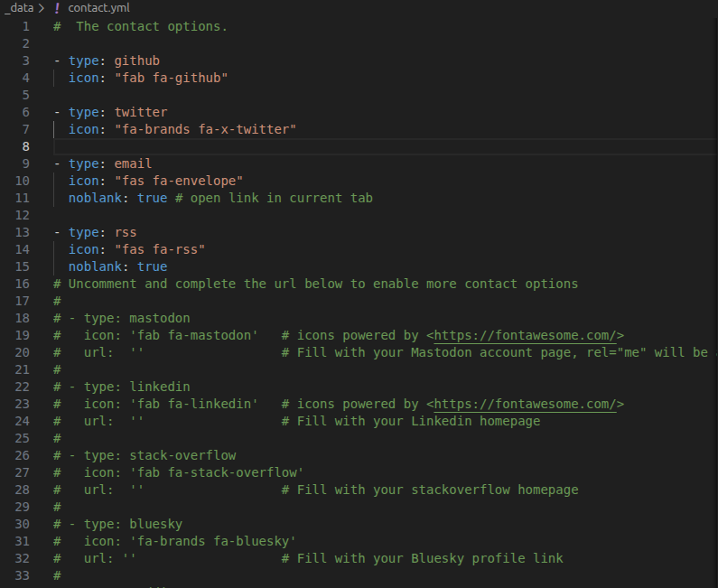
Task: Click the noblank true value on line 11
Action: pos(152,198)
